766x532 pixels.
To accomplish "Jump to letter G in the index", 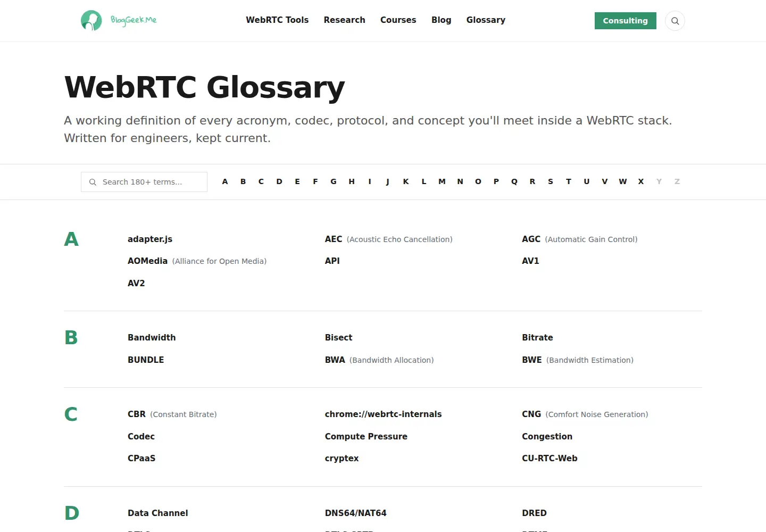I will coord(334,181).
